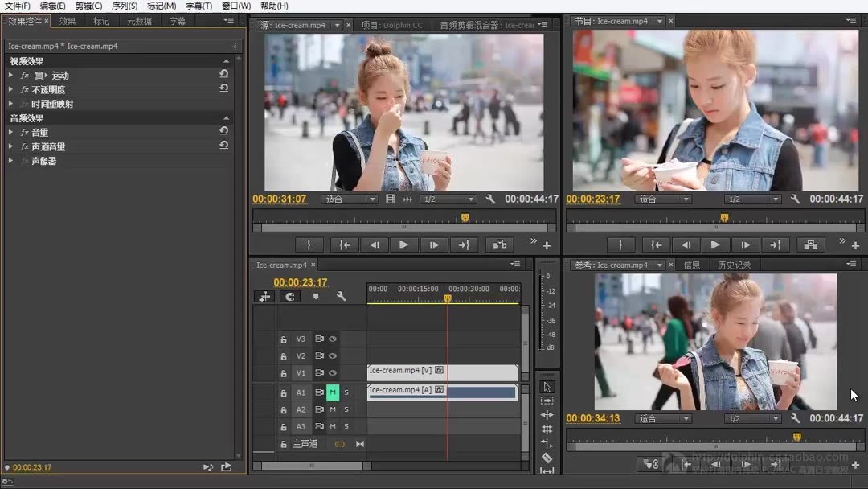Open button editor plus in program monitor
The width and height of the screenshot is (868, 489).
point(854,245)
